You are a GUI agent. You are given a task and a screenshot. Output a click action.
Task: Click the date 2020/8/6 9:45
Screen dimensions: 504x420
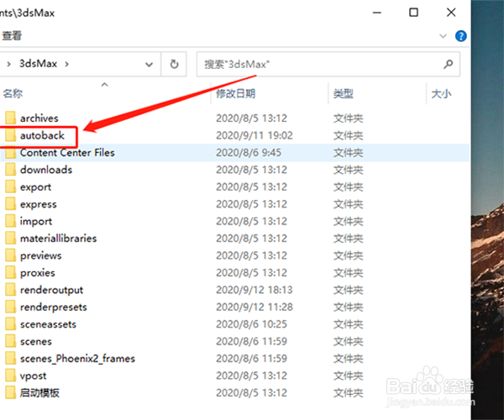point(249,153)
